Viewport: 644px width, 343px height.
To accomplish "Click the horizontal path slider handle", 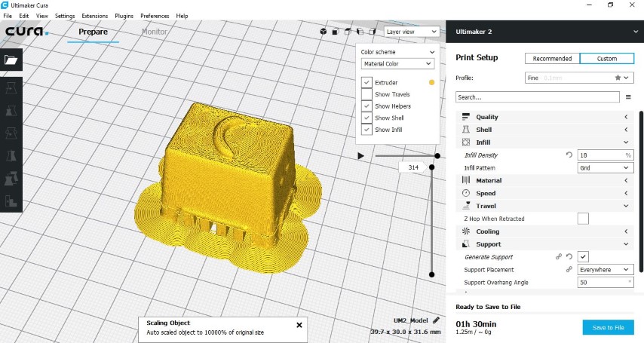I will (437, 156).
